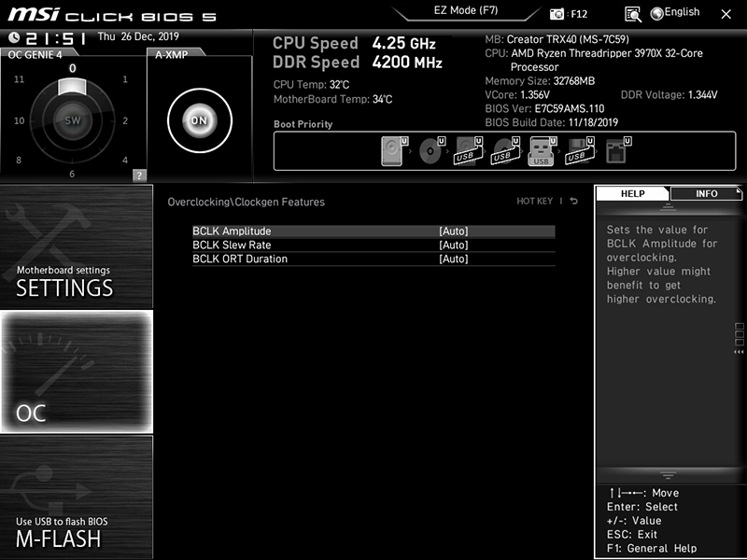Click the OC Genie dial indicator at 0
Viewport: 747px width, 560px height.
(x=72, y=87)
